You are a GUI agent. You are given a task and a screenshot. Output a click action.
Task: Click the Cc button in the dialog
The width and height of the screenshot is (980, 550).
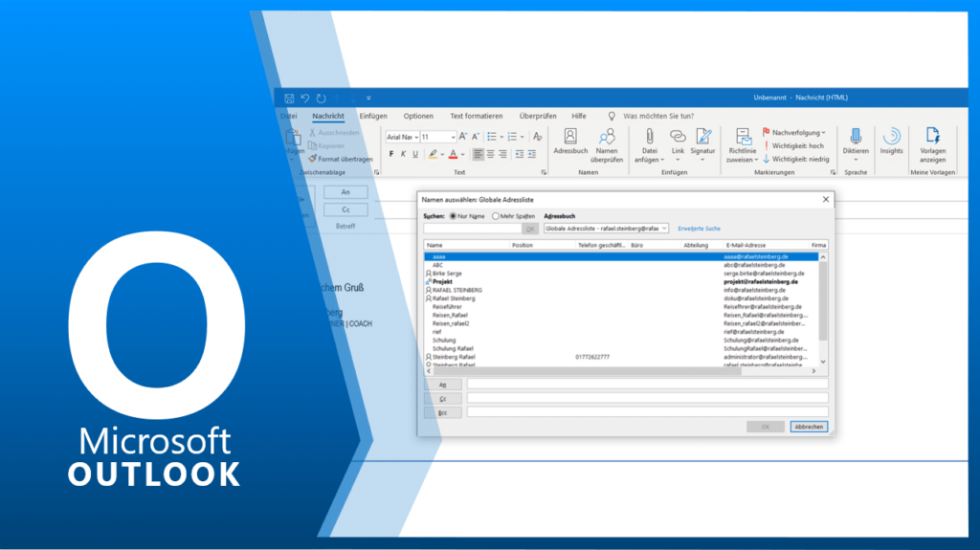[442, 399]
